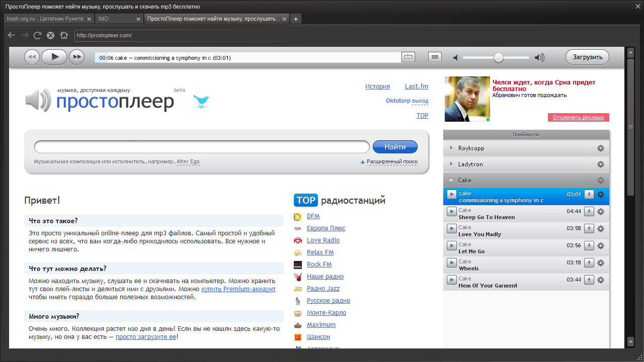Viewport: 644px width, 362px height.
Task: Click the простоплеер logo
Action: click(x=115, y=102)
